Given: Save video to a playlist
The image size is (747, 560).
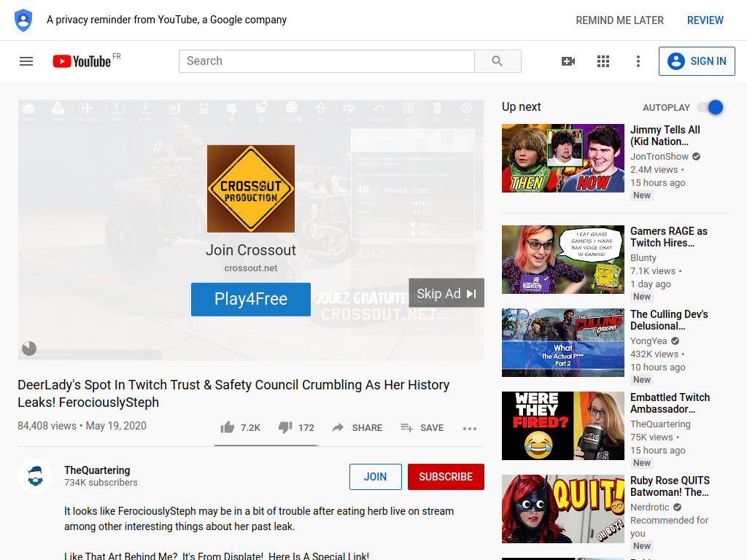Looking at the screenshot, I should (422, 427).
